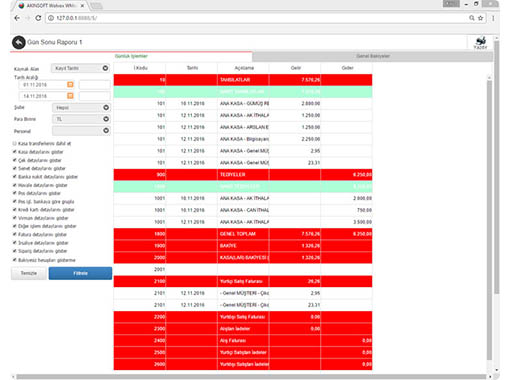Toggle Pos işl. bankaya göre grupla

tap(14, 201)
